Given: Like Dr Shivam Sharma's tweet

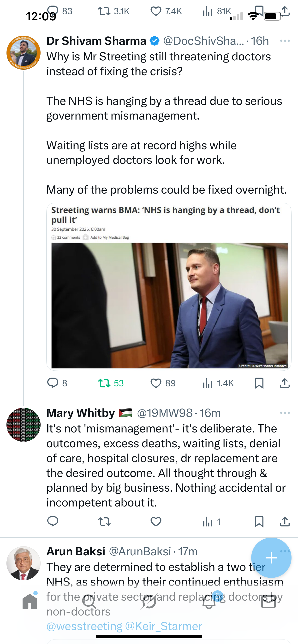Looking at the screenshot, I should pos(156,383).
